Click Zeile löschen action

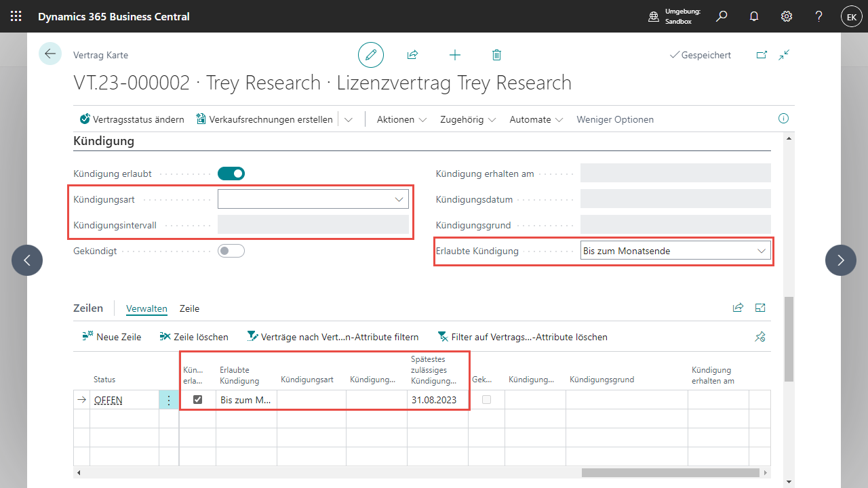point(194,337)
